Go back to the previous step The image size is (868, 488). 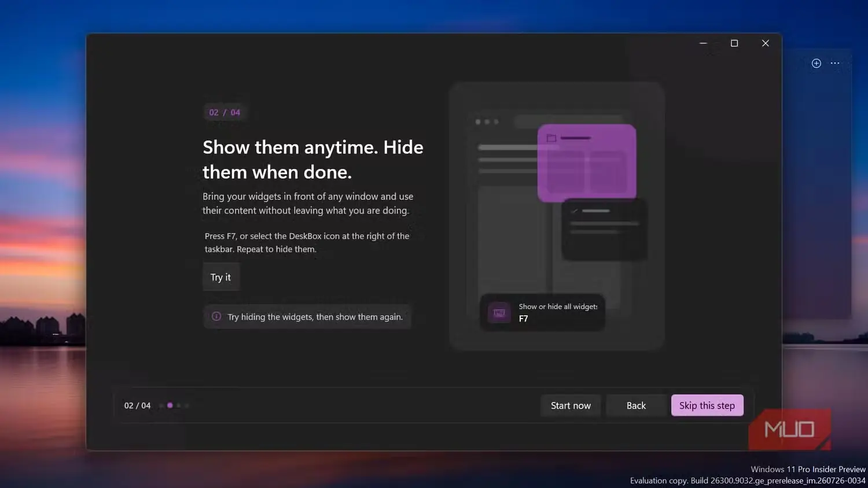click(x=636, y=405)
